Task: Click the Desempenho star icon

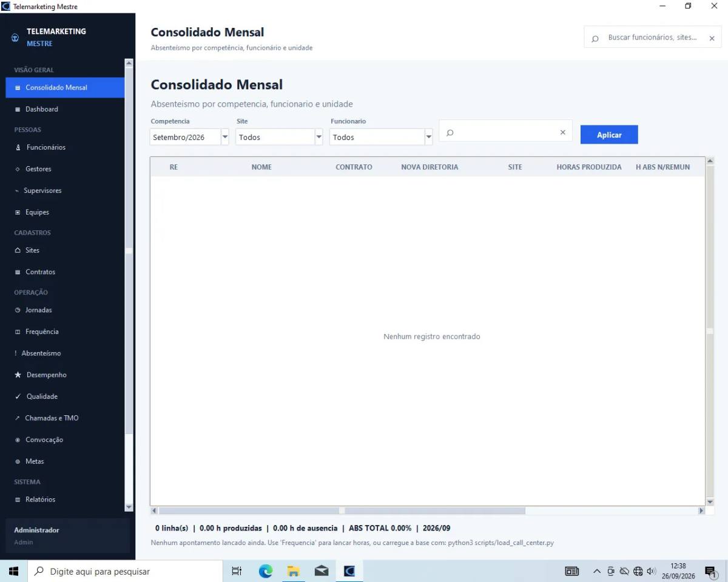Action: tap(18, 375)
